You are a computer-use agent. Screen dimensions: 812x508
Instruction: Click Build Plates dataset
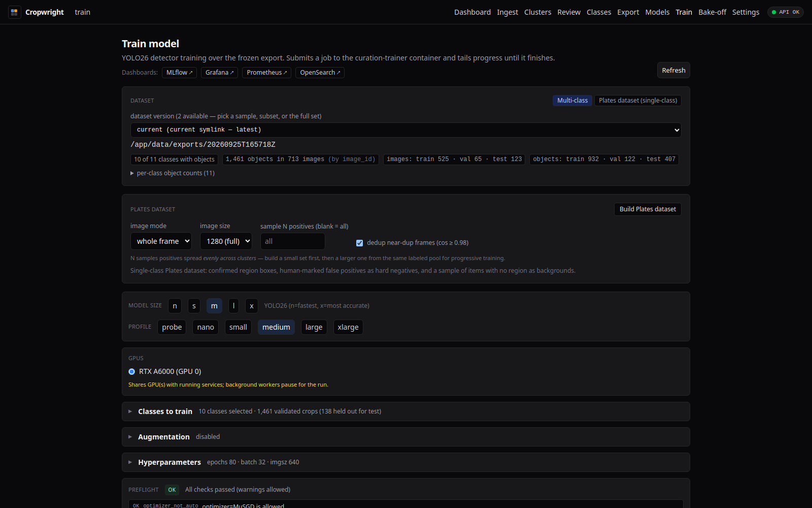coord(648,209)
